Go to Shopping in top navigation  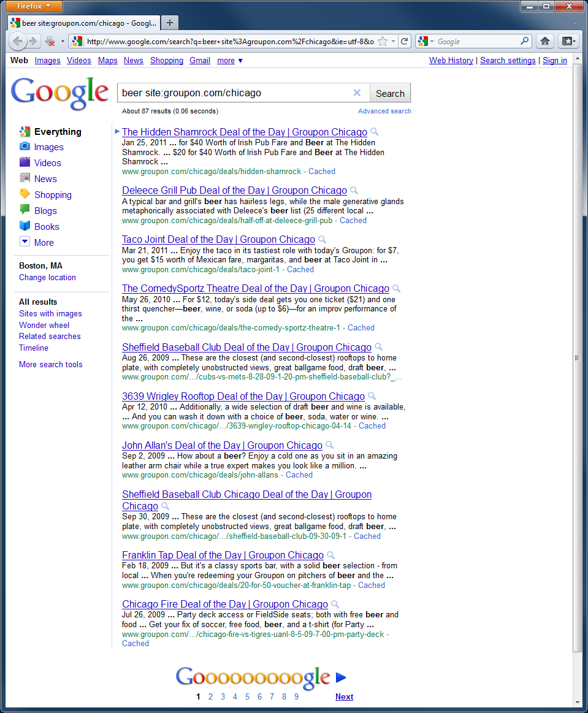tap(166, 61)
